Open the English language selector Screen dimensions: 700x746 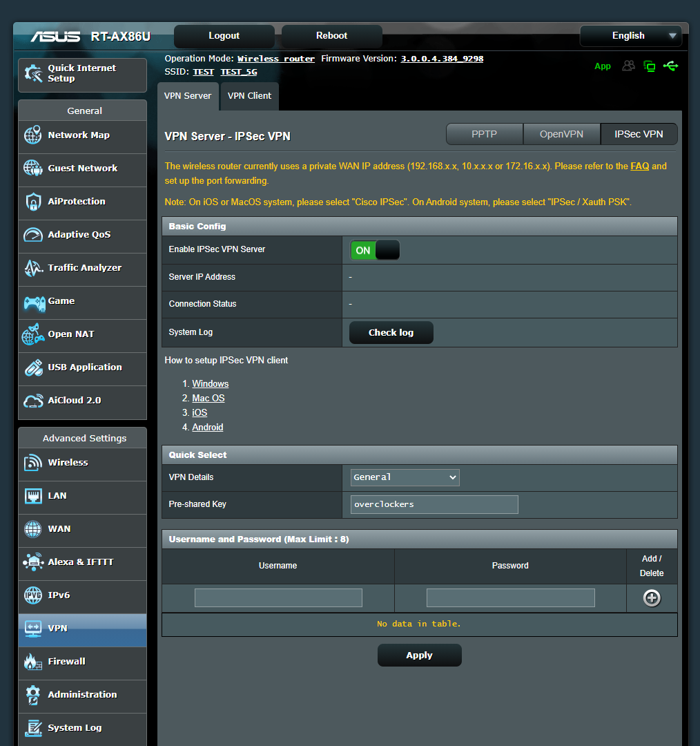tap(628, 35)
